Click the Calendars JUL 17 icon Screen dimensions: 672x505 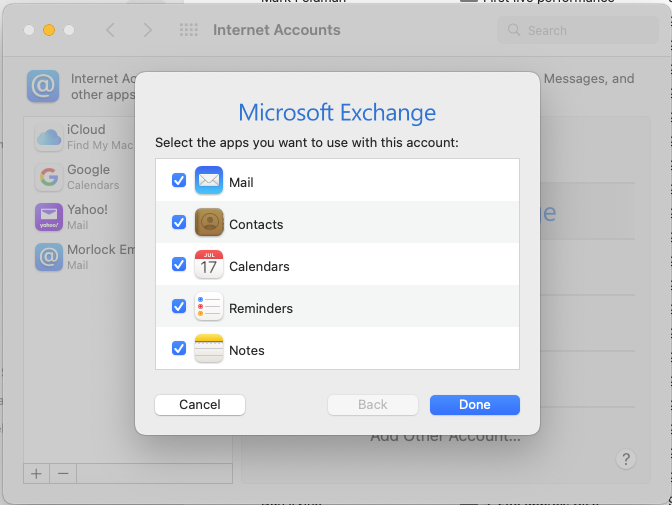[209, 264]
